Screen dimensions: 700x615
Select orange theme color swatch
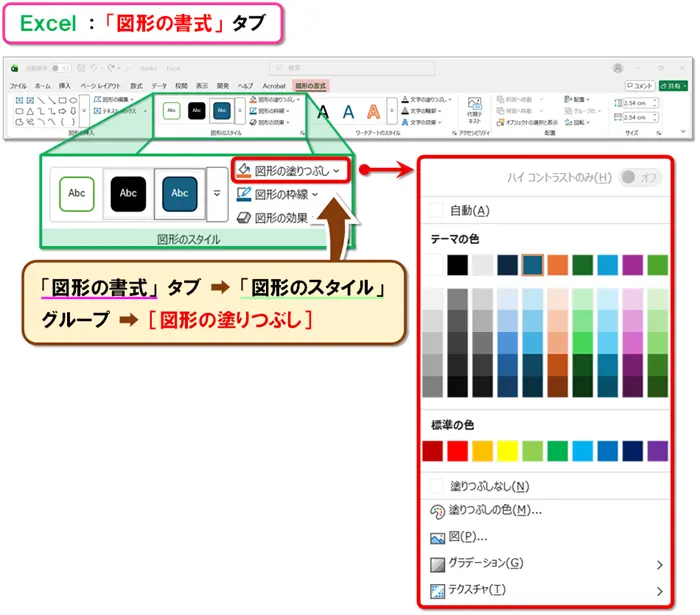[558, 265]
